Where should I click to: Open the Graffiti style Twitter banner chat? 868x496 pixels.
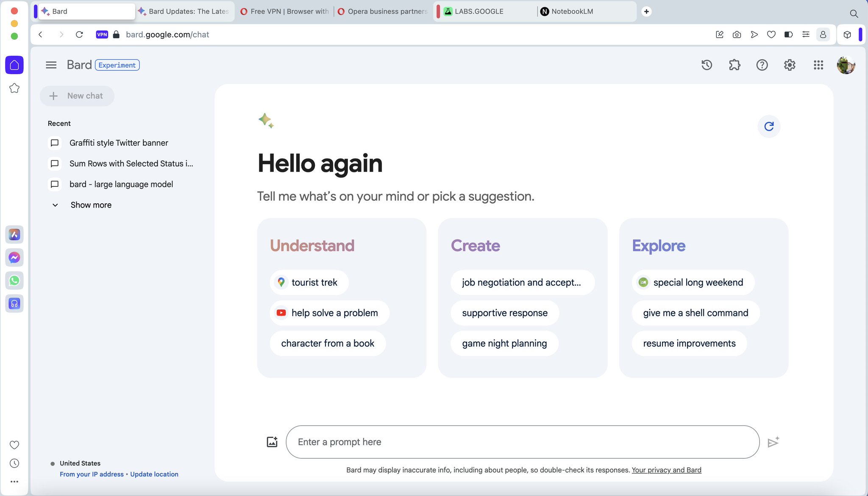point(119,143)
